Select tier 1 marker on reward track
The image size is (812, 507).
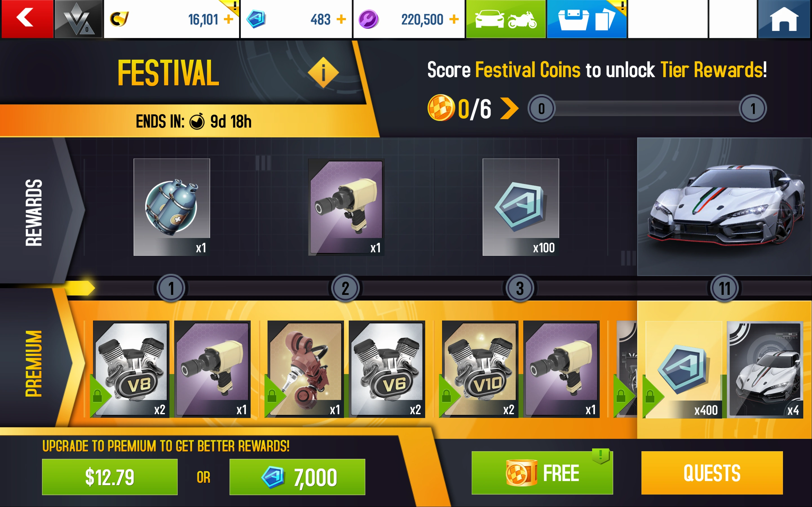pos(171,288)
